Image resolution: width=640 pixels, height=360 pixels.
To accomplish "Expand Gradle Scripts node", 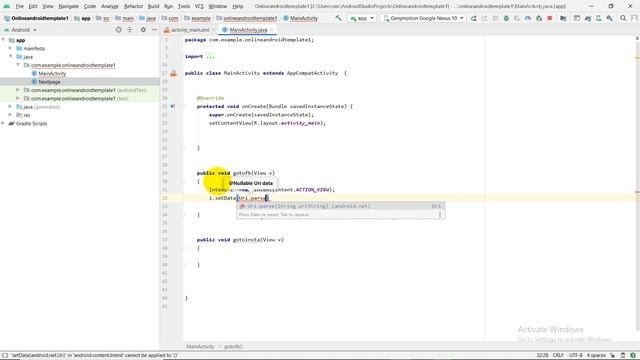I will [x=3, y=123].
